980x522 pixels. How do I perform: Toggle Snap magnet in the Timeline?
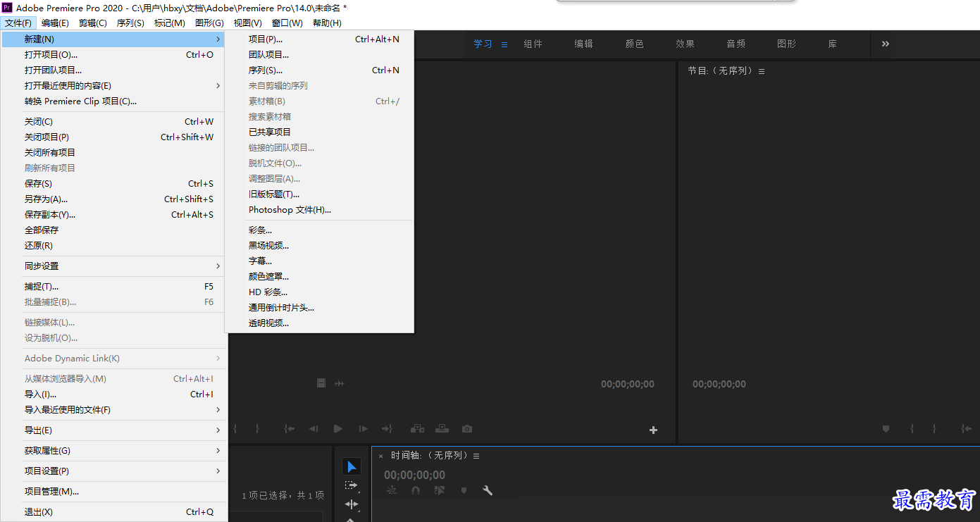click(416, 490)
